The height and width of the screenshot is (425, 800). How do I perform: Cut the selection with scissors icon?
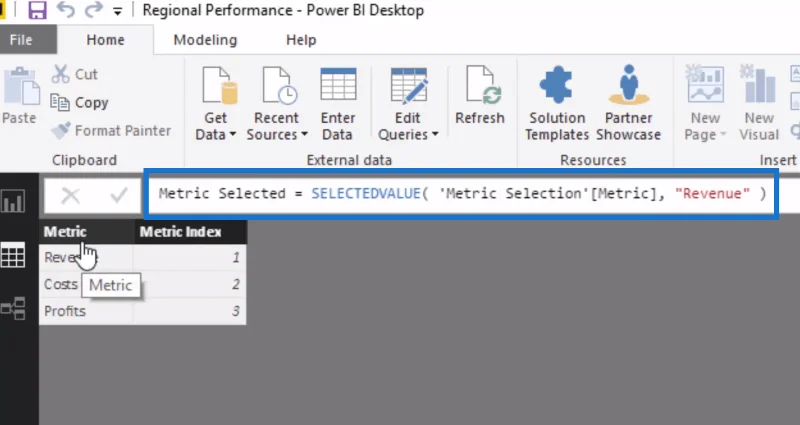click(74, 74)
